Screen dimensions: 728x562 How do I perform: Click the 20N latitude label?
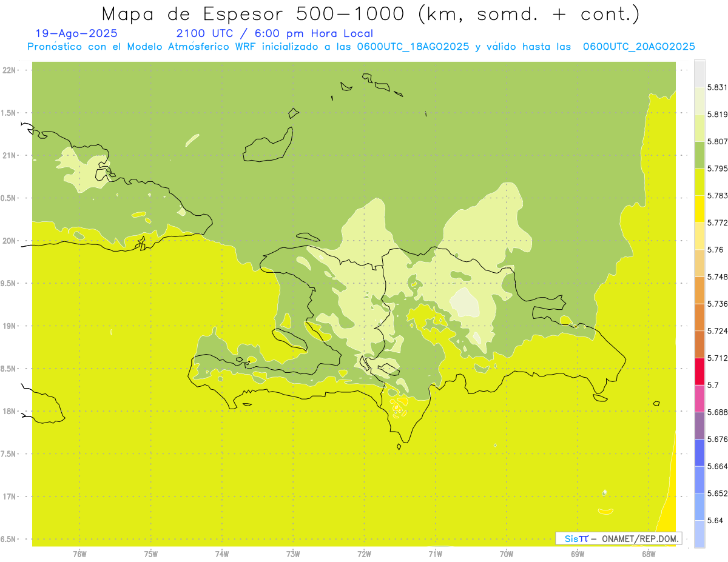(x=10, y=241)
